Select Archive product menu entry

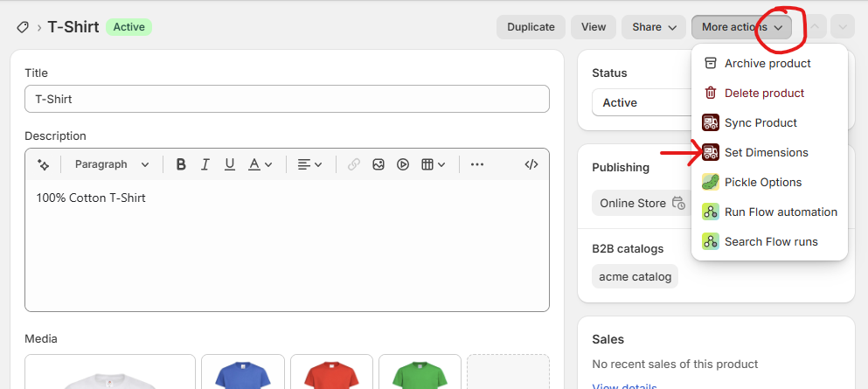[x=769, y=63]
